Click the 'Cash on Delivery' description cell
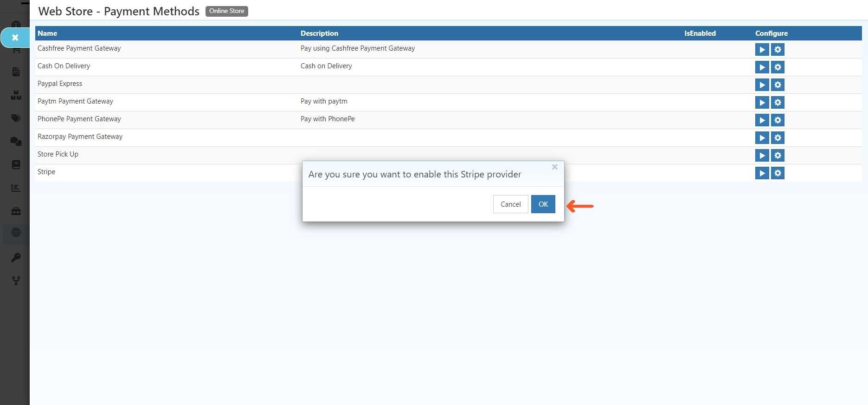Screen dimensions: 868x405 coord(326,66)
